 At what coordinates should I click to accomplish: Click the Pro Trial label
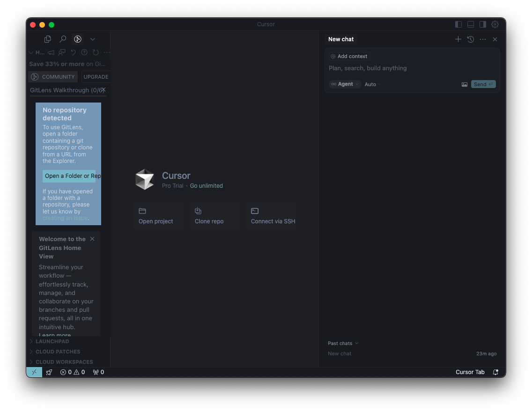click(173, 186)
